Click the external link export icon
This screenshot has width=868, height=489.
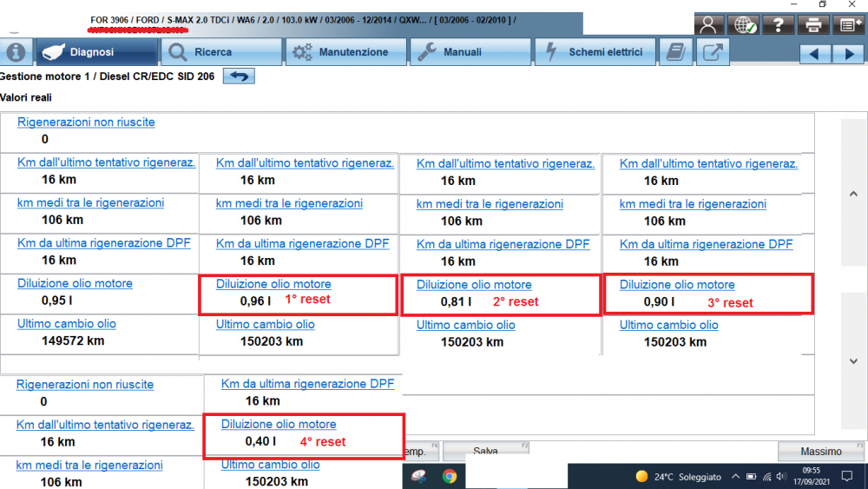[x=712, y=52]
